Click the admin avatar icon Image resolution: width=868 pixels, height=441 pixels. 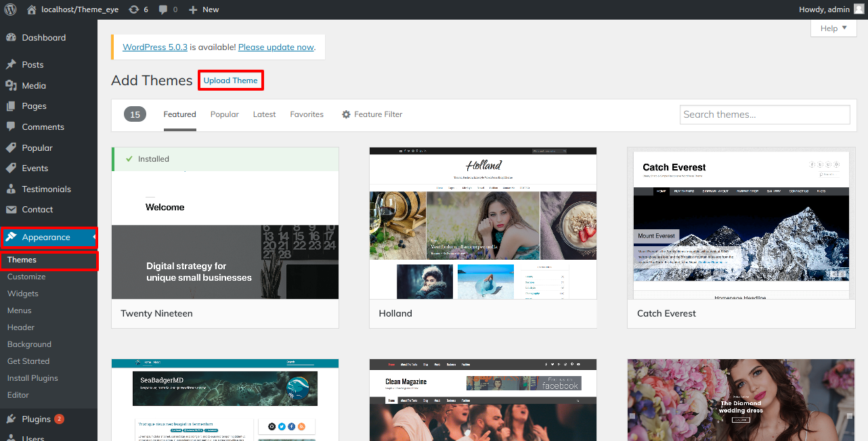(x=859, y=9)
